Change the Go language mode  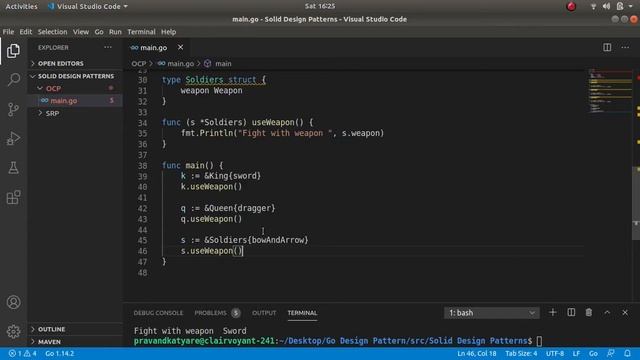(593, 353)
